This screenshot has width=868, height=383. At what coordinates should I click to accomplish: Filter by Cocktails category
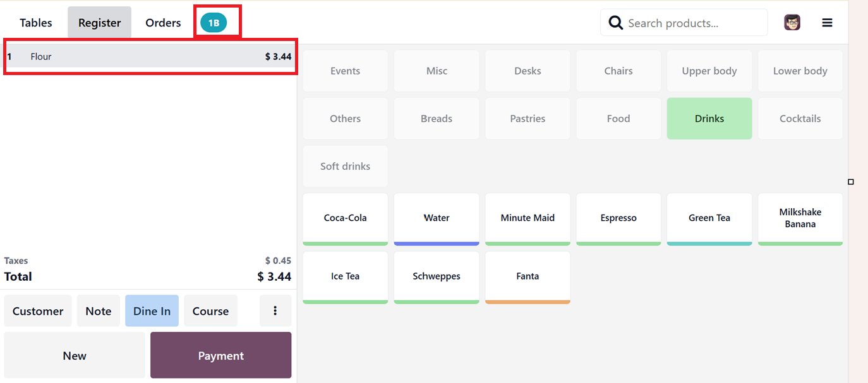click(800, 119)
